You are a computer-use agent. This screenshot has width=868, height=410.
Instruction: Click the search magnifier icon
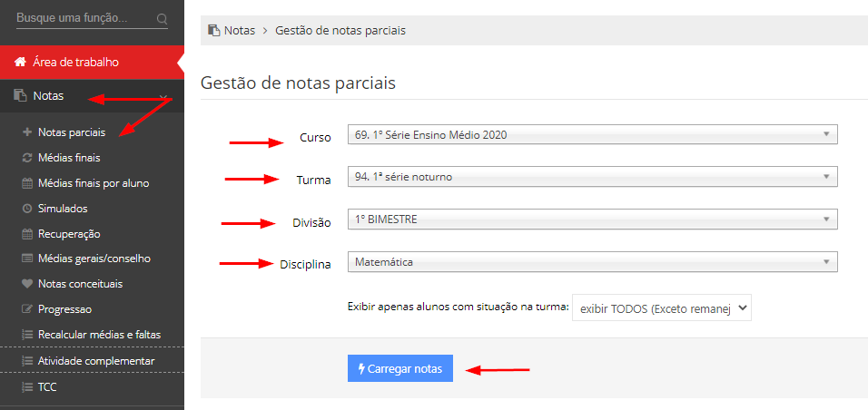[x=162, y=19]
